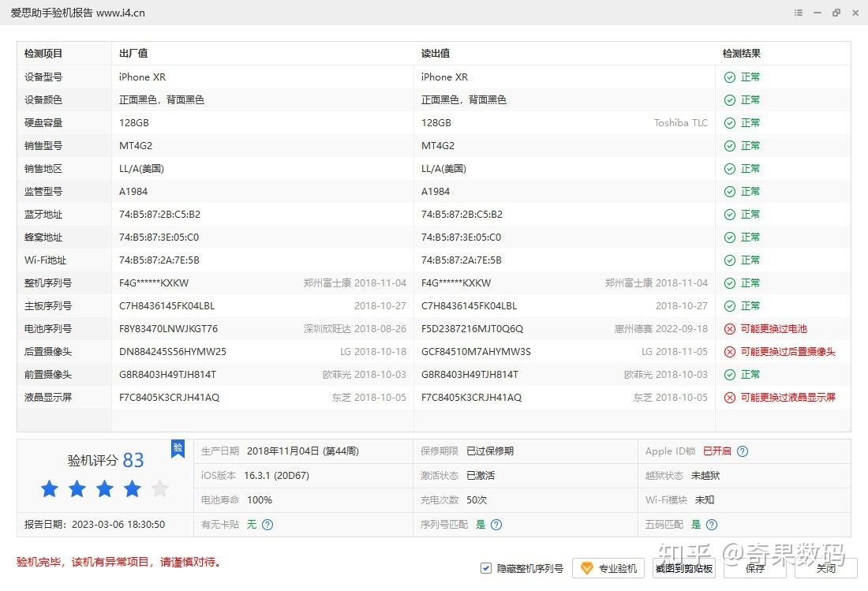Click the red warning icon for 液晶显示屏
This screenshot has width=868, height=591.
click(x=730, y=398)
